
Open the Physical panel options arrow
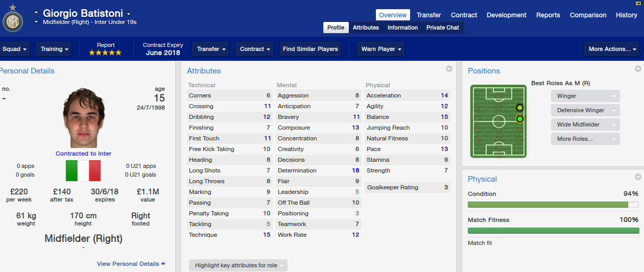point(638,177)
